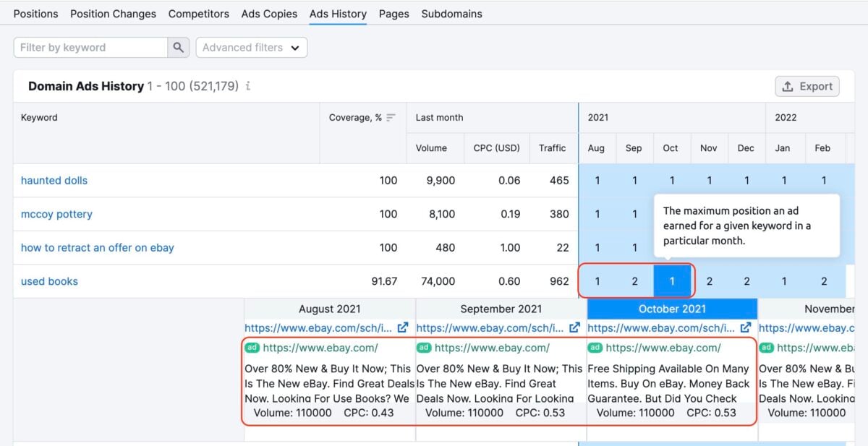The width and height of the screenshot is (868, 446).
Task: Open the Ads Copies tab
Action: [268, 13]
